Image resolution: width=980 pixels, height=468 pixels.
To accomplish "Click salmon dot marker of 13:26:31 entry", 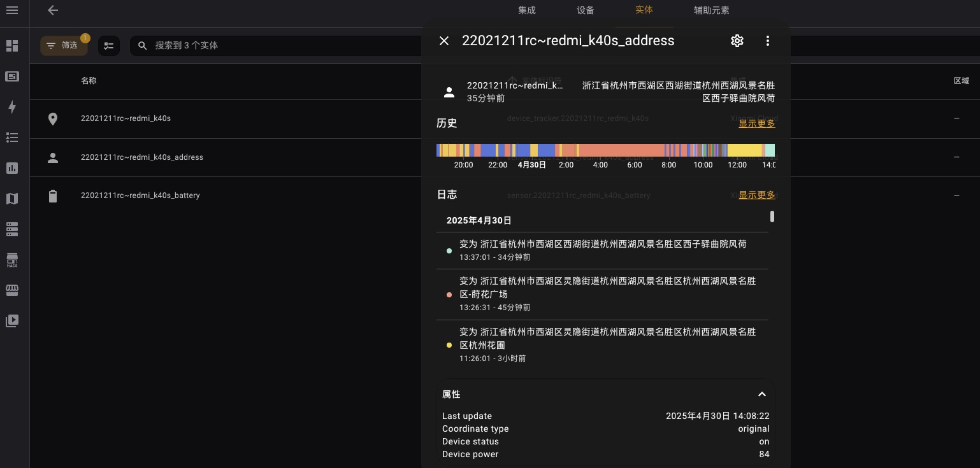I will 449,295.
